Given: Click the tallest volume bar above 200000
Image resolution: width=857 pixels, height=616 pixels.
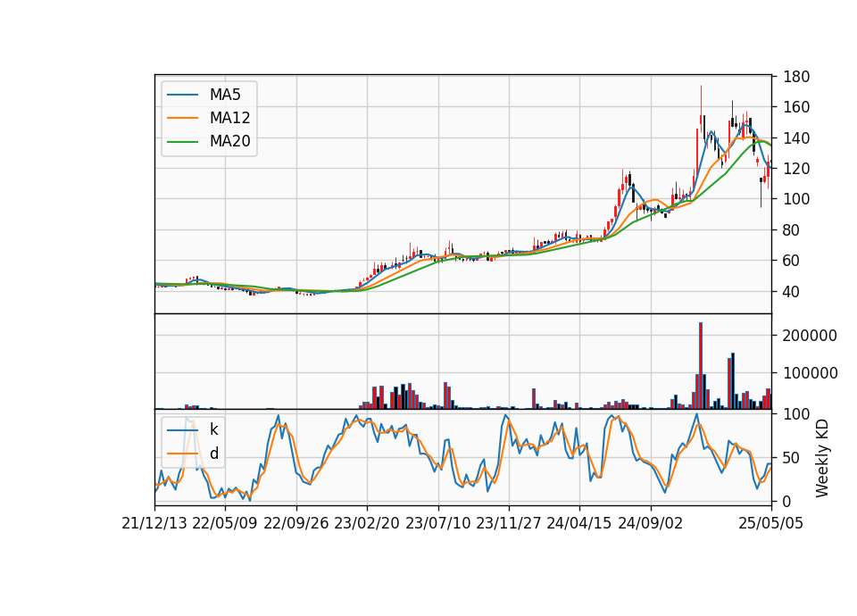Looking at the screenshot, I should (x=701, y=366).
